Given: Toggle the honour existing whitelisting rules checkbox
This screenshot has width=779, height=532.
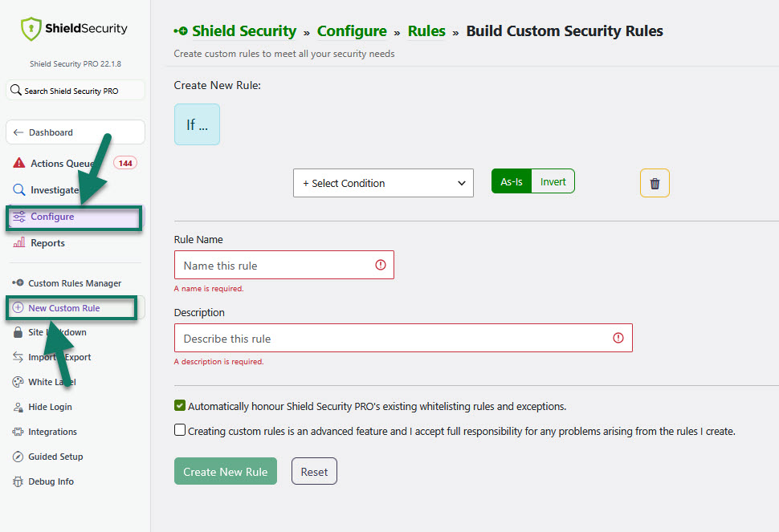Looking at the screenshot, I should [x=180, y=405].
